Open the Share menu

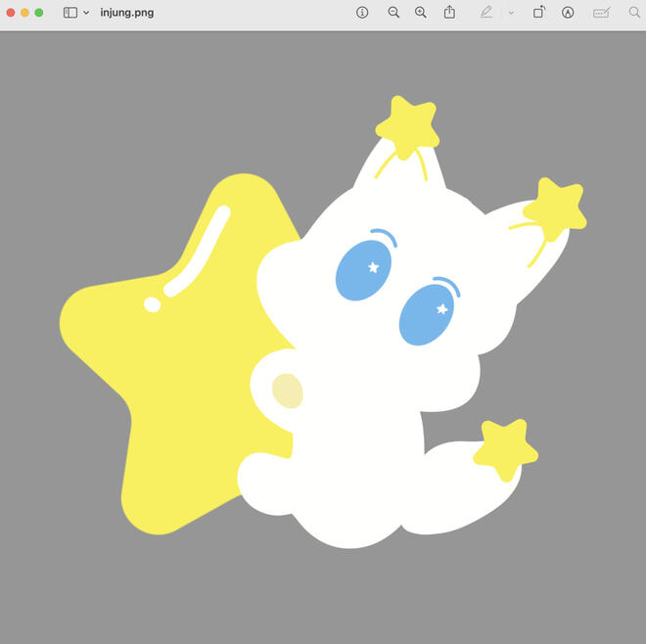(x=449, y=13)
